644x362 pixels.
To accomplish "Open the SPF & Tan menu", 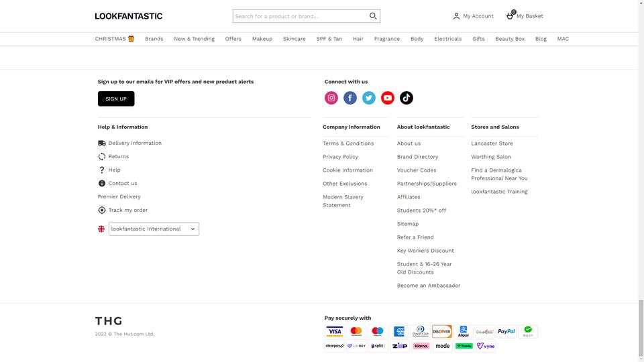I will click(329, 39).
